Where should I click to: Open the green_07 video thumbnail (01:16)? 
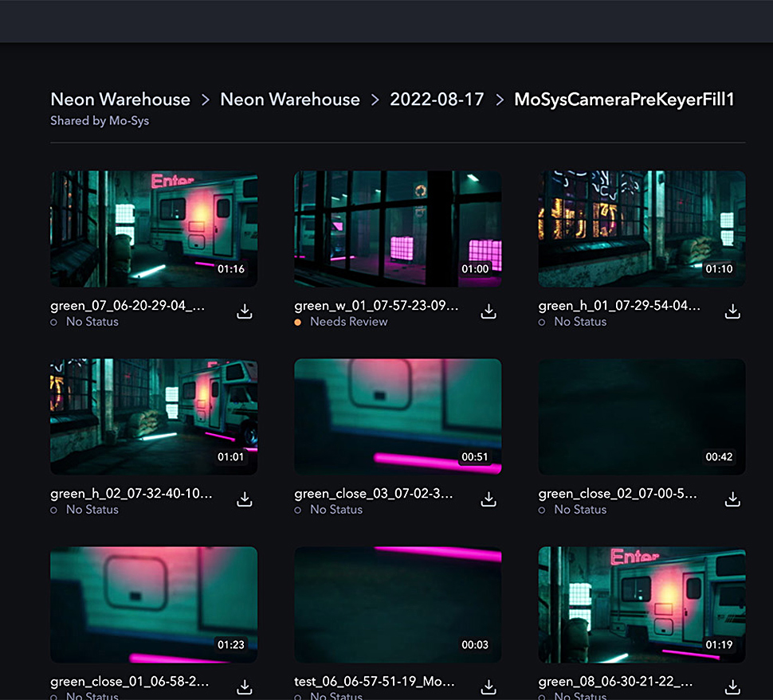pos(153,229)
